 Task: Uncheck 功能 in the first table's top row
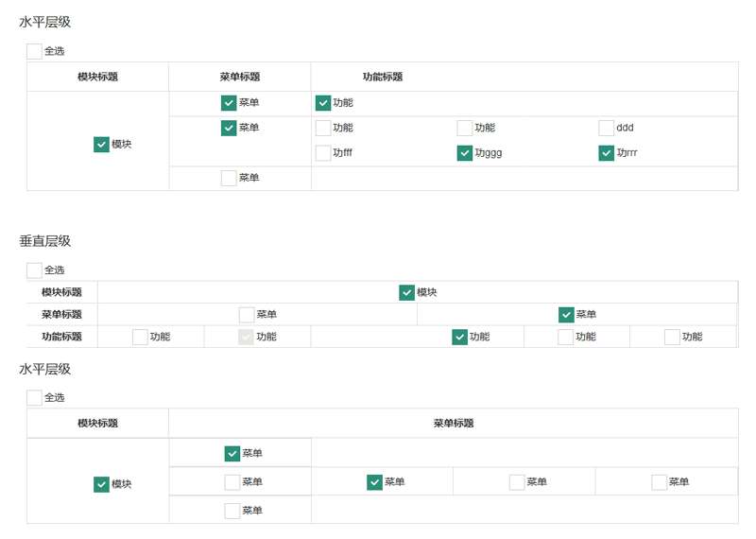coord(323,102)
